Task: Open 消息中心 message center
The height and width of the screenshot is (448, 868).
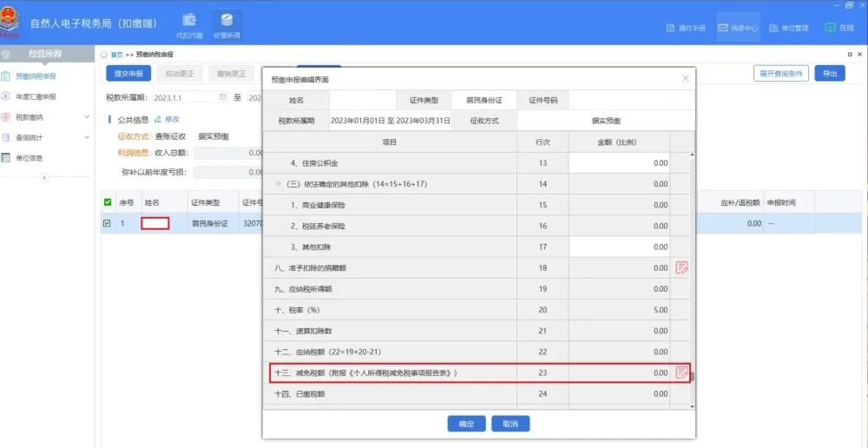Action: pyautogui.click(x=738, y=28)
